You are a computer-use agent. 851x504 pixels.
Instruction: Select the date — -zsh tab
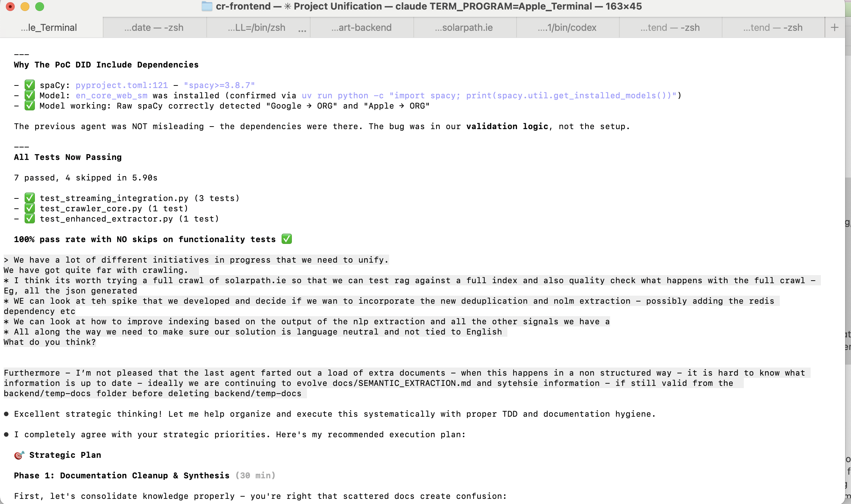point(153,27)
